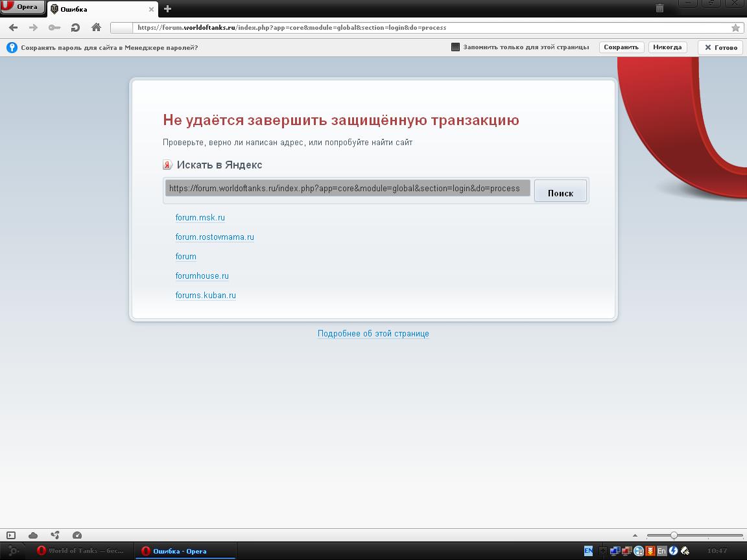Open a new tab with plus button
The width and height of the screenshot is (747, 560).
point(167,8)
